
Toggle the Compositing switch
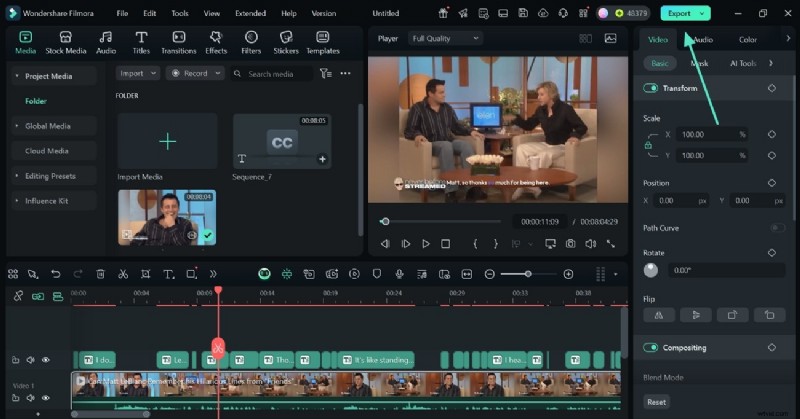click(x=651, y=348)
